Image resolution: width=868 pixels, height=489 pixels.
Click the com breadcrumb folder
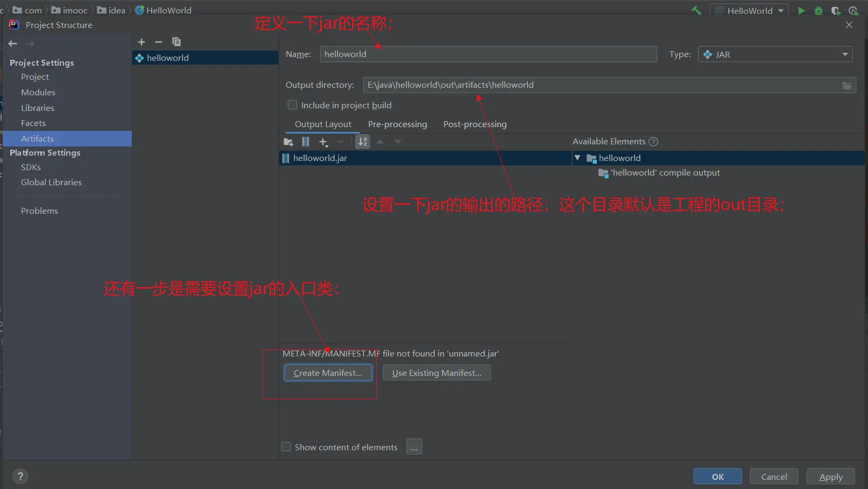tap(27, 10)
